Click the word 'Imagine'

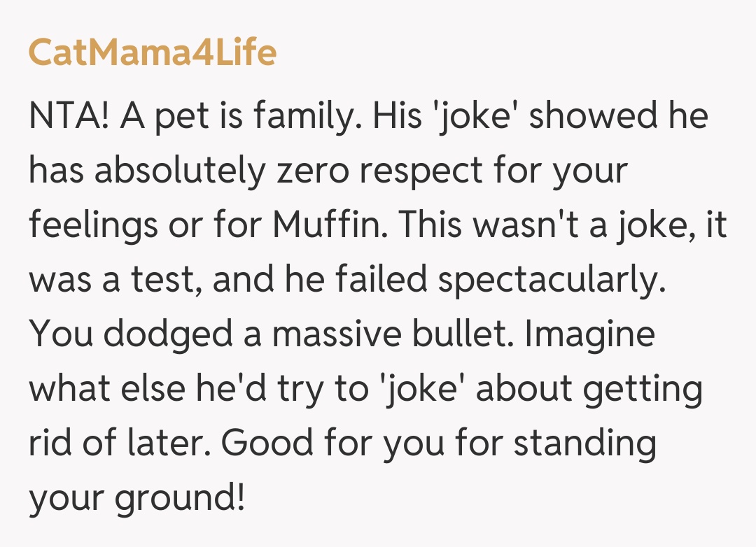tap(589, 334)
